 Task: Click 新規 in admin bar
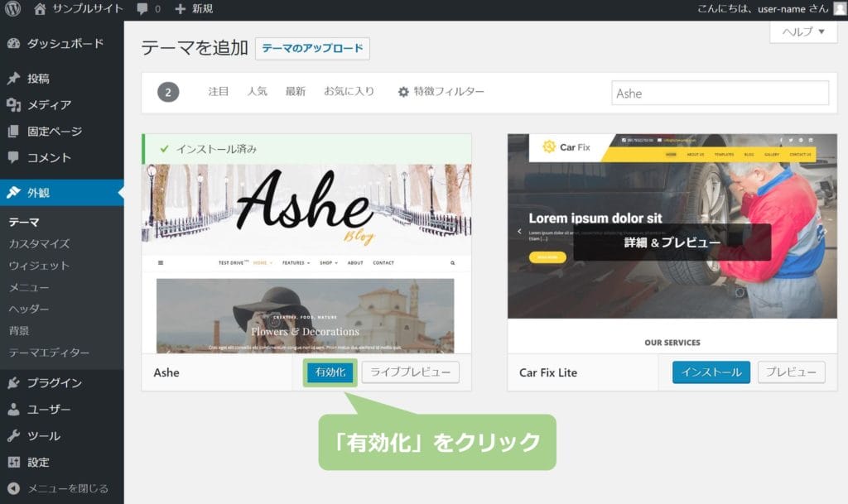pyautogui.click(x=202, y=9)
